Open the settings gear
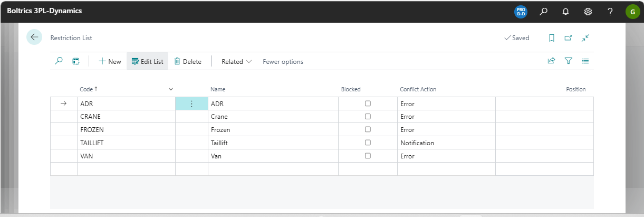This screenshot has height=217, width=644. 588,12
